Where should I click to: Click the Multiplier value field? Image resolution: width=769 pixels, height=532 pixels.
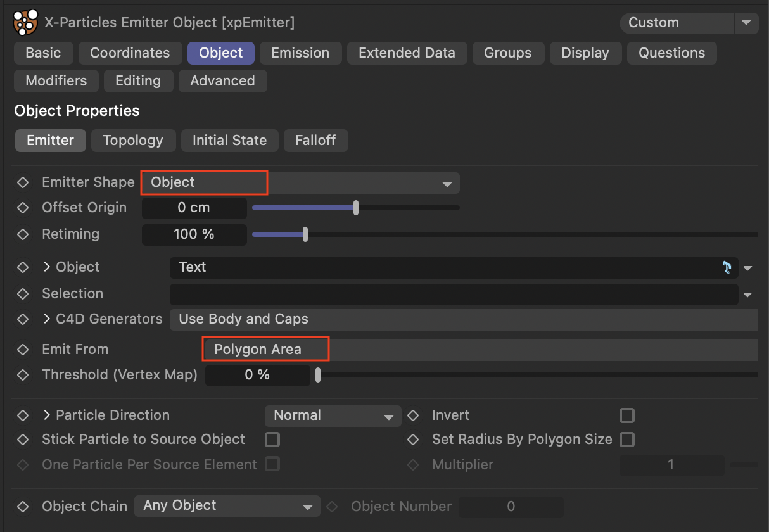tap(671, 465)
